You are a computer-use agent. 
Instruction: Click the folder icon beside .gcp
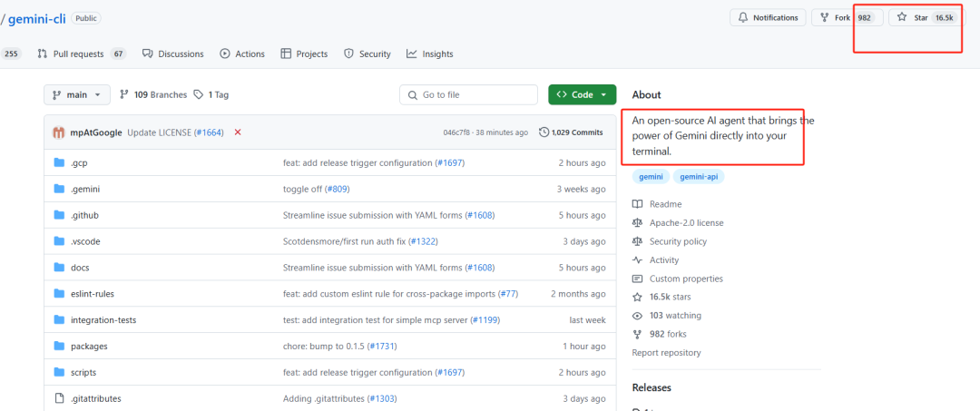59,163
